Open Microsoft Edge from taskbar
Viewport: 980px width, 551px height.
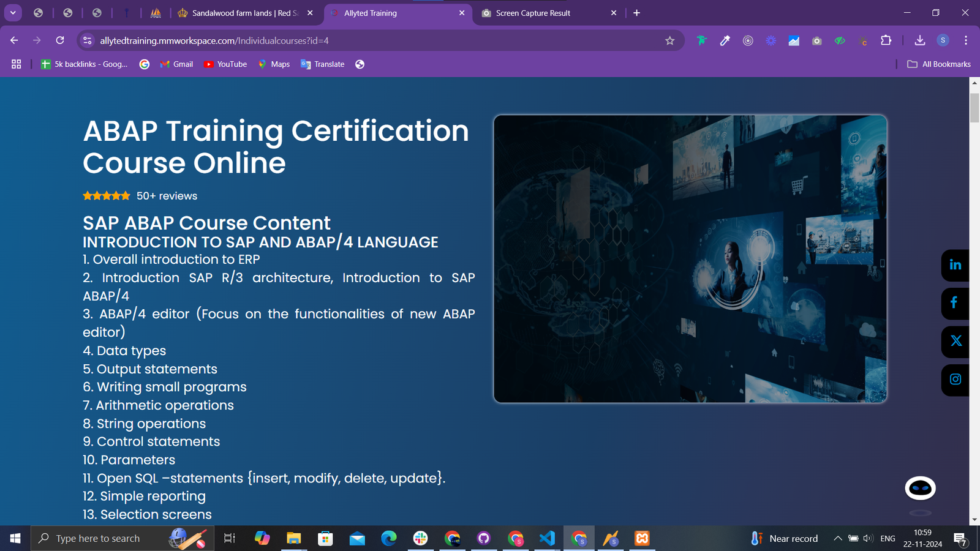coord(389,538)
